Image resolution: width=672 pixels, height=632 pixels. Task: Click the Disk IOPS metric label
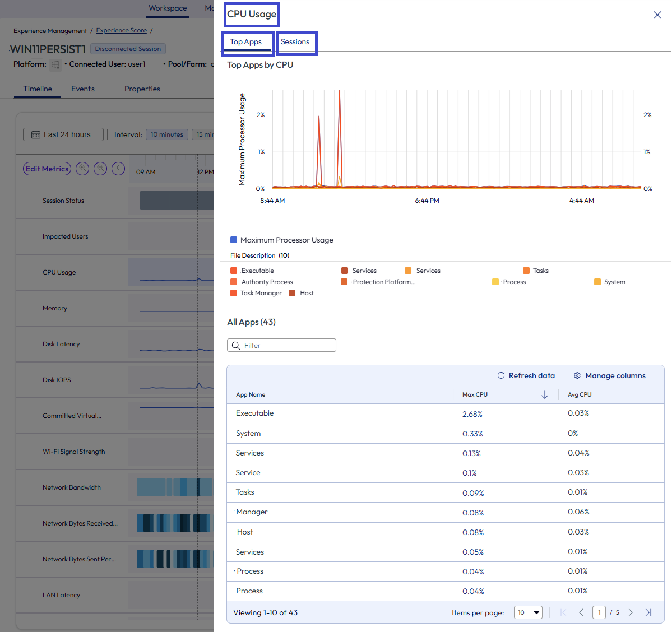click(57, 380)
